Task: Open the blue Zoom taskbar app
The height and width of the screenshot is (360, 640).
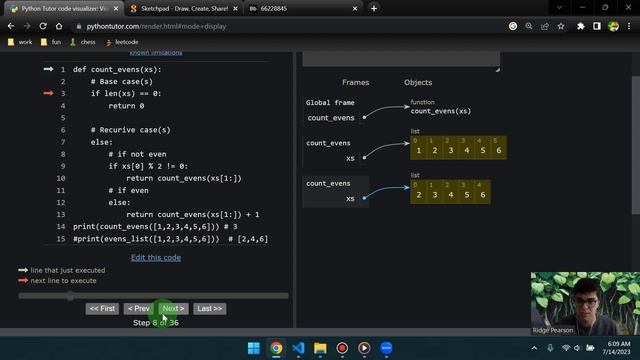Action: 386,348
